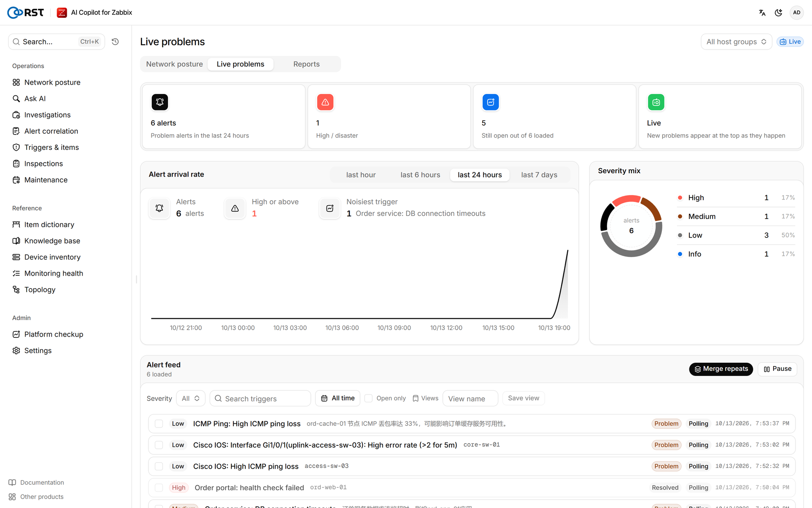
Task: Click the Save view button
Action: point(524,398)
